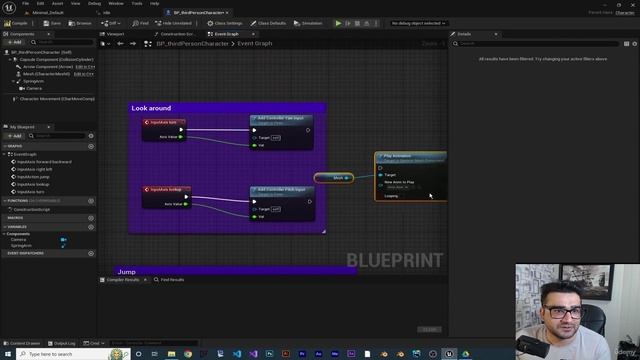The width and height of the screenshot is (640, 360).
Task: Click Browse in the blueprint toolbar
Action: coord(80,23)
